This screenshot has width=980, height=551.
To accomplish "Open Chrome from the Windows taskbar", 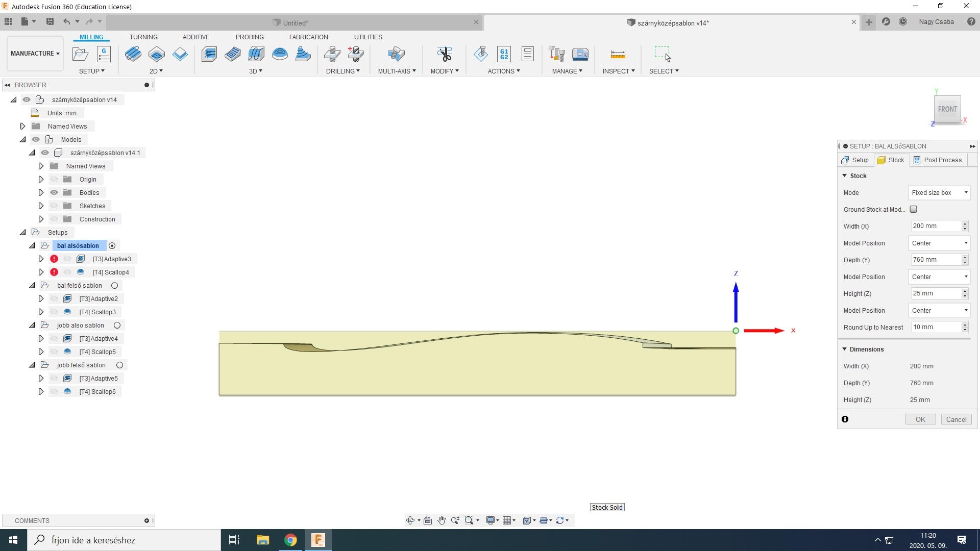I will click(x=290, y=540).
